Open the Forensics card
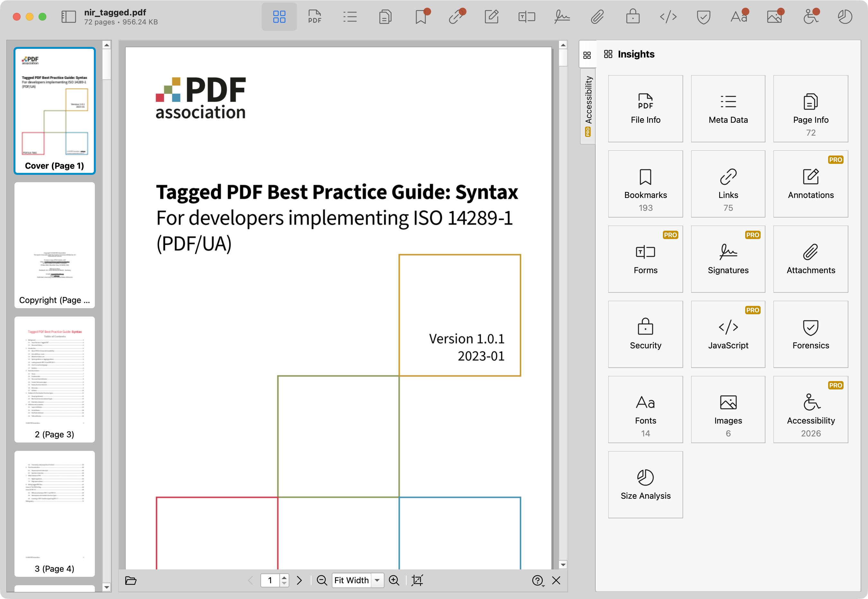 (x=810, y=335)
